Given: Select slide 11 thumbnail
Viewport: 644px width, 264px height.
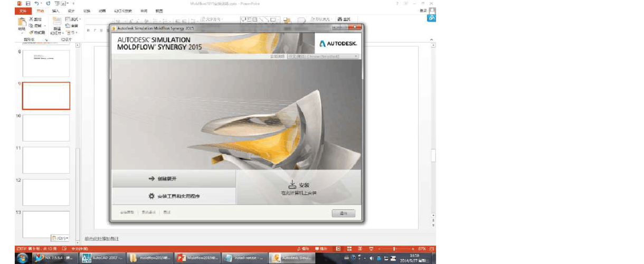Looking at the screenshot, I should (46, 160).
